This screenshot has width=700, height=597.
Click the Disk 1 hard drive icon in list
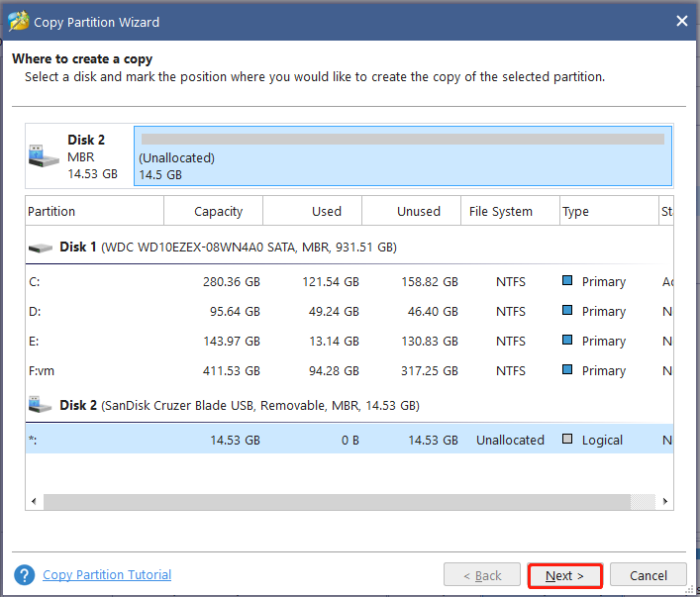41,248
